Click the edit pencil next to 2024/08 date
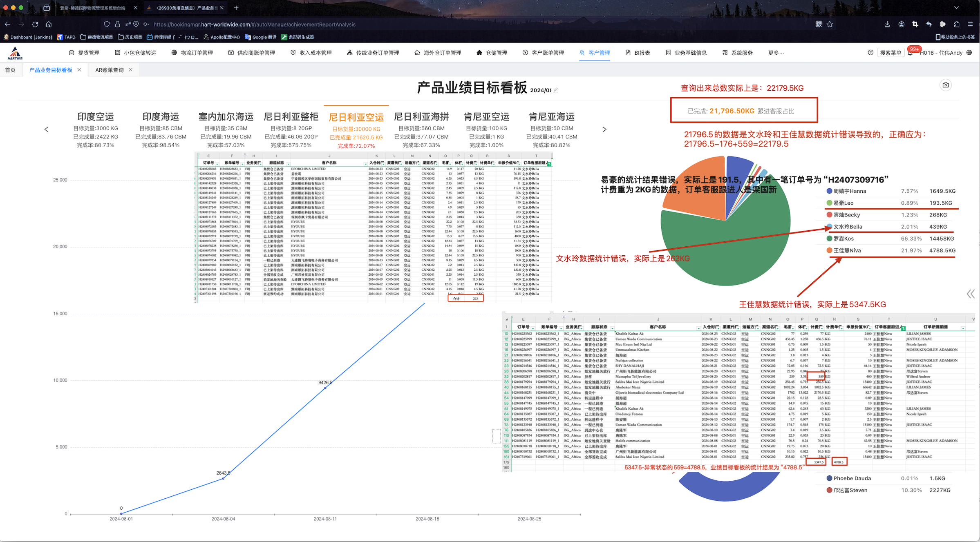980x542 pixels. [556, 90]
